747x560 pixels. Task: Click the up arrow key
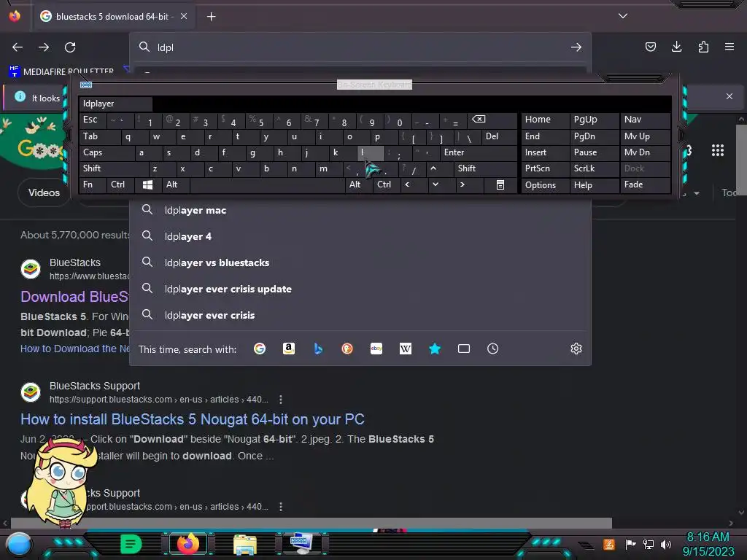(x=433, y=168)
